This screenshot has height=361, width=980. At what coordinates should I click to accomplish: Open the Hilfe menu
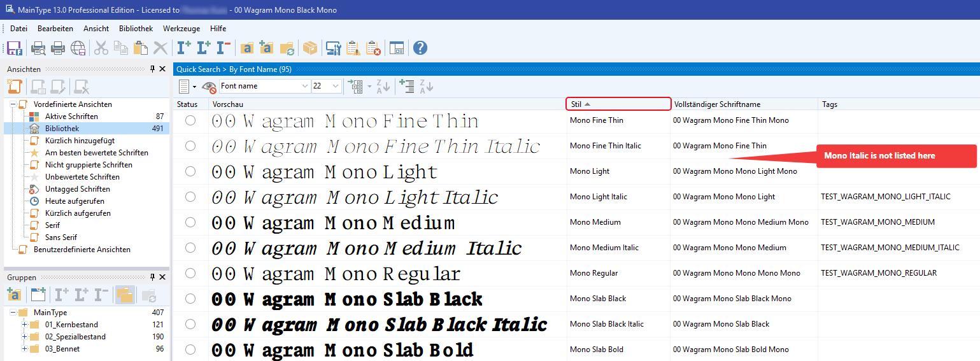pos(218,29)
